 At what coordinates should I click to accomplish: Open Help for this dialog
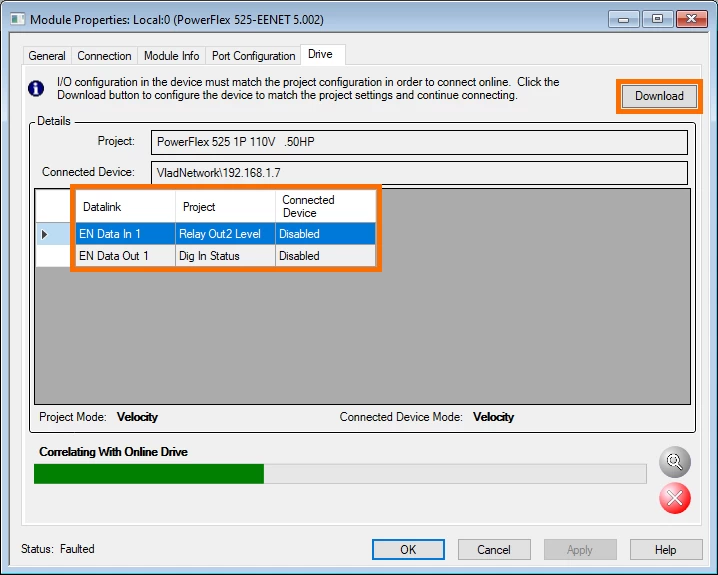click(x=666, y=549)
